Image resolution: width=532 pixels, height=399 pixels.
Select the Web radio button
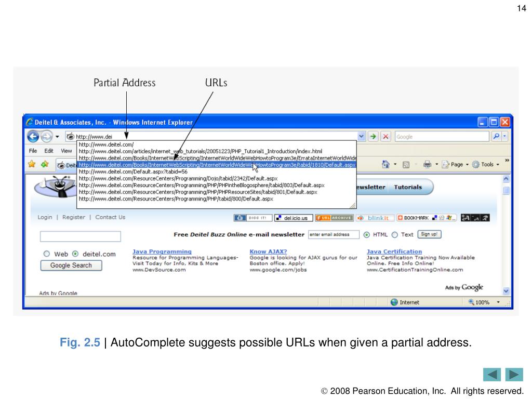click(46, 254)
